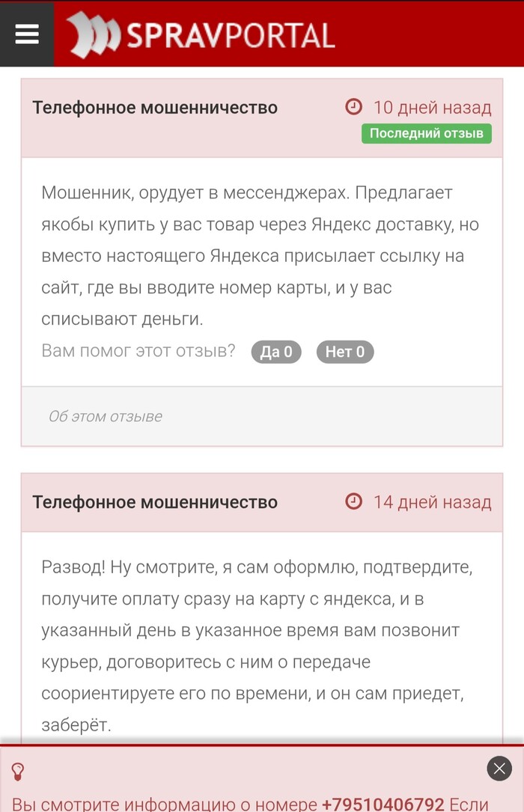
Task: Click the "10 дней назад" timestamp
Action: (432, 107)
